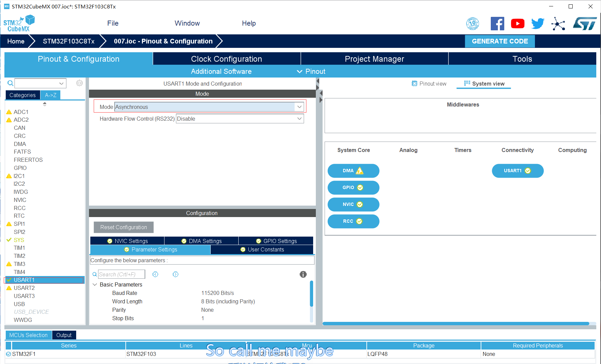Screen dimensions: 601x364
Task: Generate code for the project
Action: [x=500, y=41]
